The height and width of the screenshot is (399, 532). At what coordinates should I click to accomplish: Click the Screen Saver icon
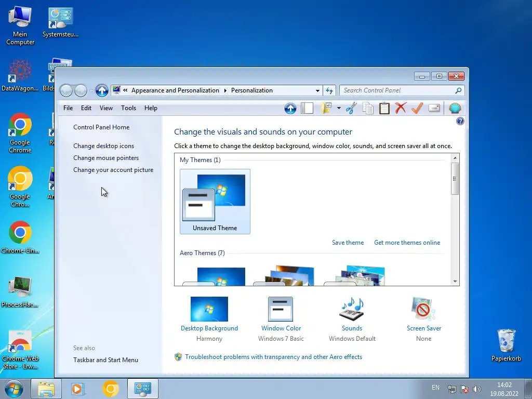[423, 309]
